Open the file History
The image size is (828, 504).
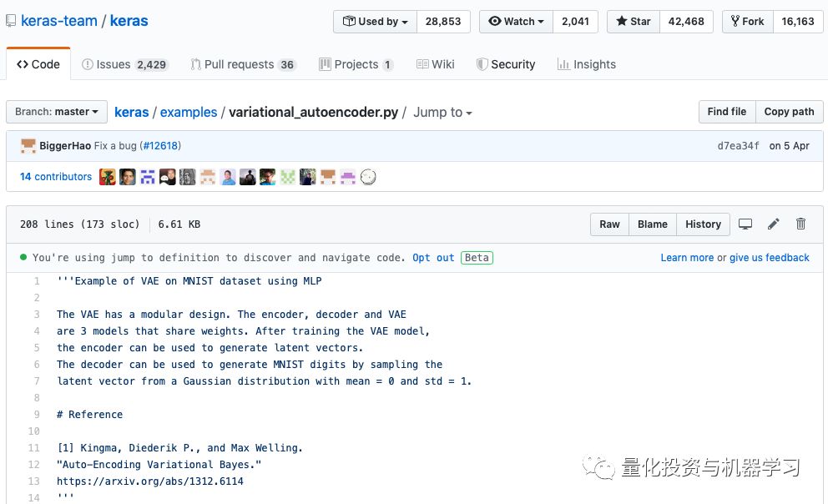703,224
